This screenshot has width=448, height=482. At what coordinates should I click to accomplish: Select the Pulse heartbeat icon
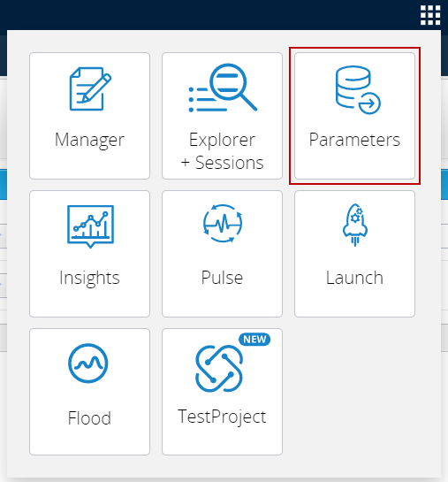pyautogui.click(x=223, y=224)
